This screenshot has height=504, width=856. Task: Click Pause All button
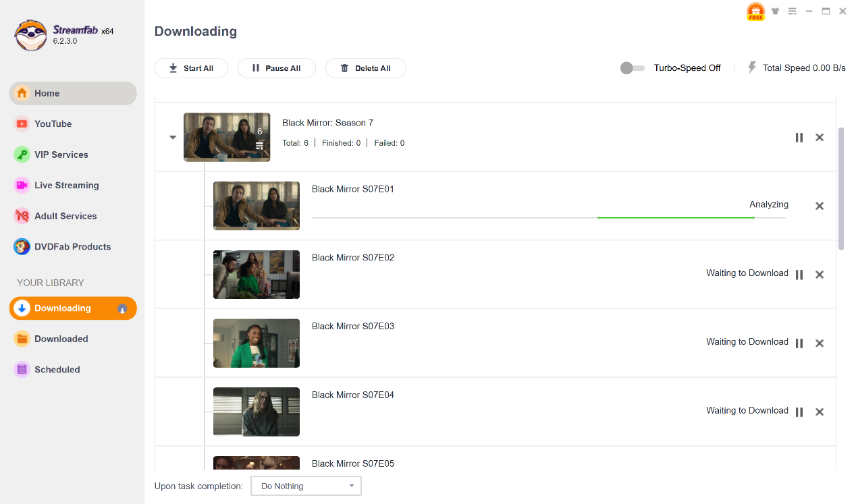(x=277, y=68)
